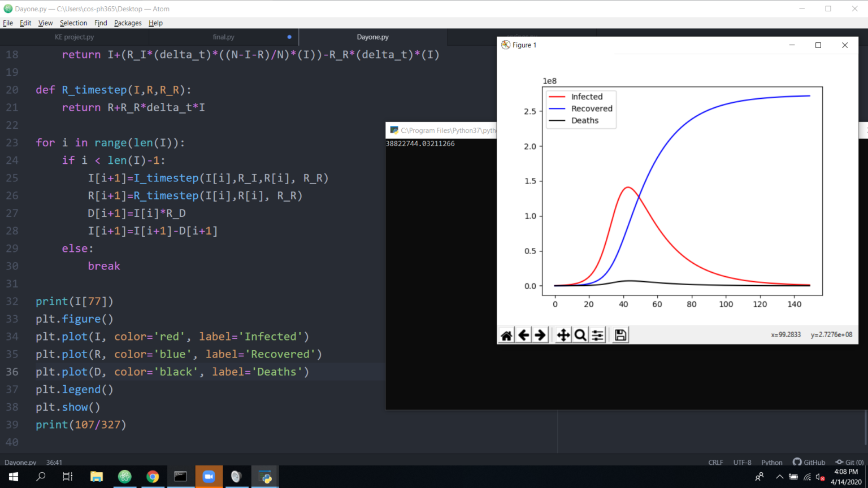Open Zoom from the Windows taskbar

click(209, 477)
